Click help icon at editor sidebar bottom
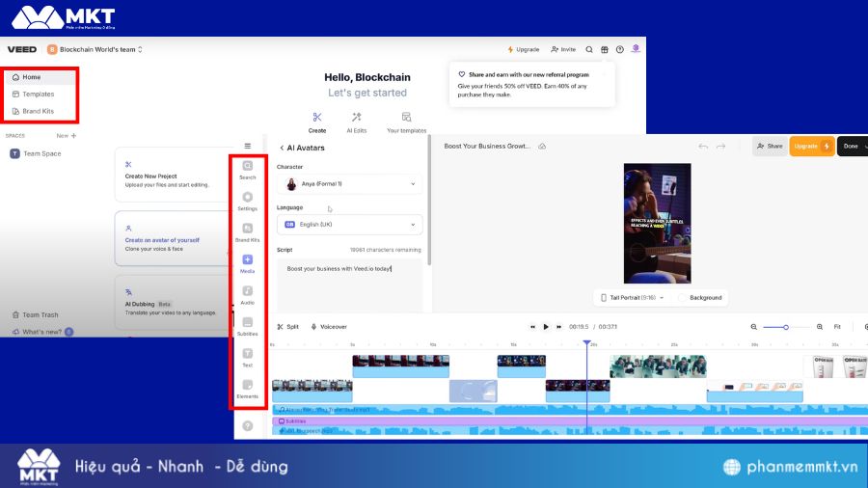868x488 pixels. click(x=248, y=425)
